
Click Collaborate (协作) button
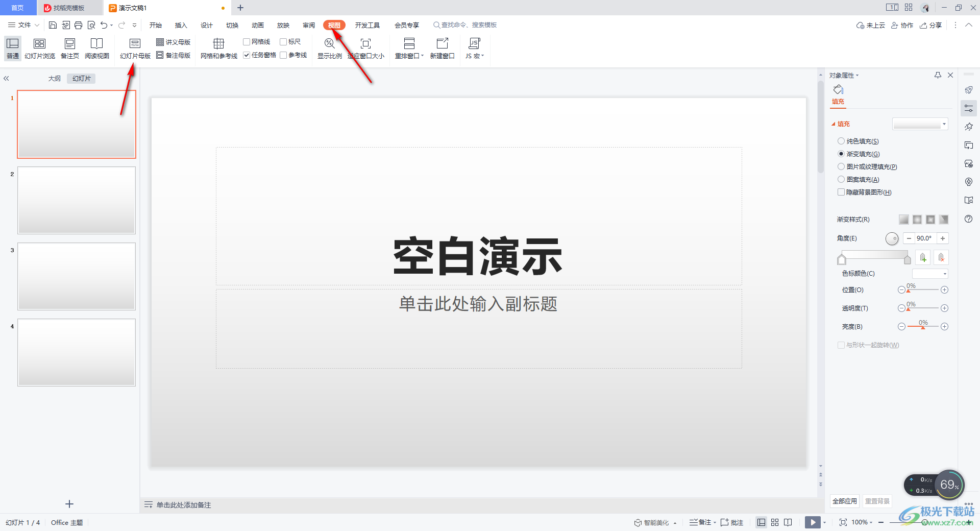[902, 25]
